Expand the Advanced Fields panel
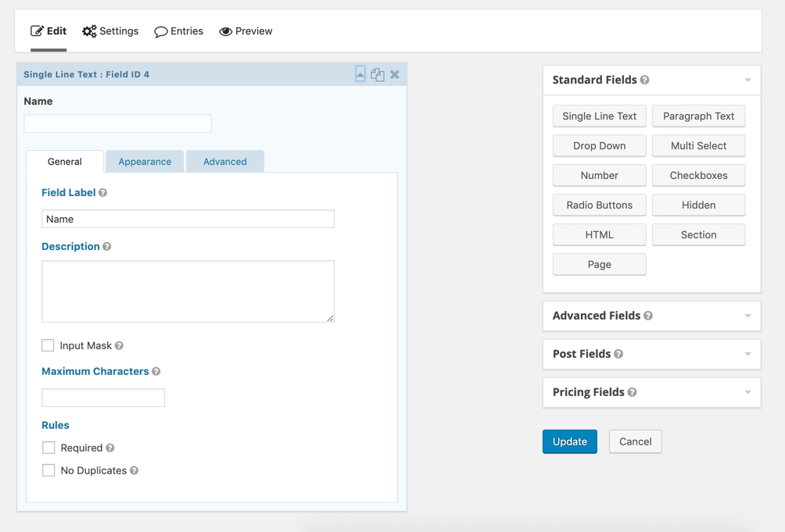Image resolution: width=785 pixels, height=532 pixels. pos(748,316)
